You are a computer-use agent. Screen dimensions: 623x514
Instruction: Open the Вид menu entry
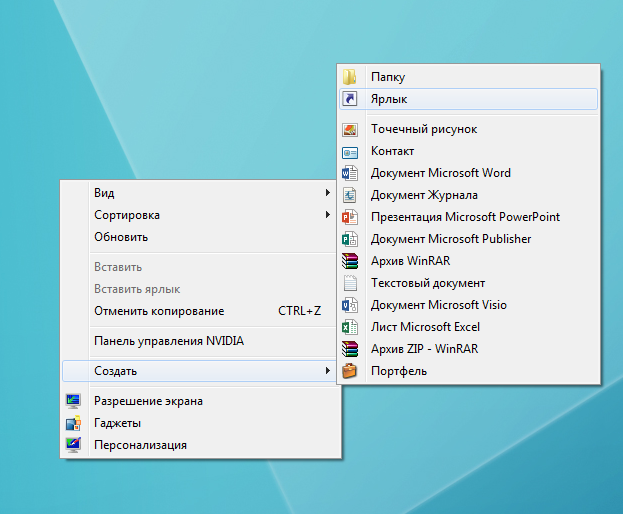pyautogui.click(x=200, y=193)
